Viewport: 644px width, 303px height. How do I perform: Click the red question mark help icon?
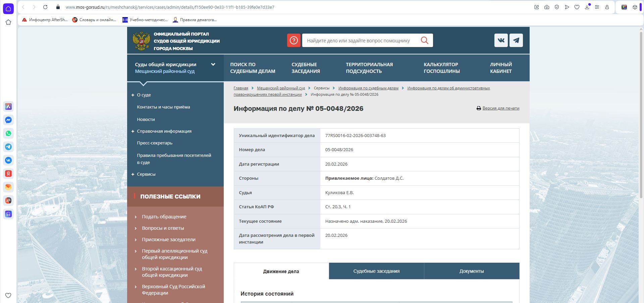tap(293, 40)
